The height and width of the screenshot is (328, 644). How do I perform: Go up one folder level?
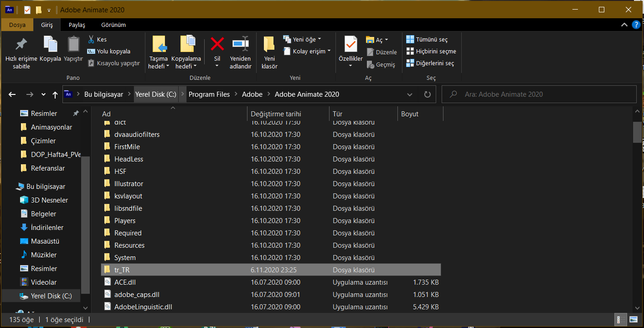pyautogui.click(x=55, y=94)
